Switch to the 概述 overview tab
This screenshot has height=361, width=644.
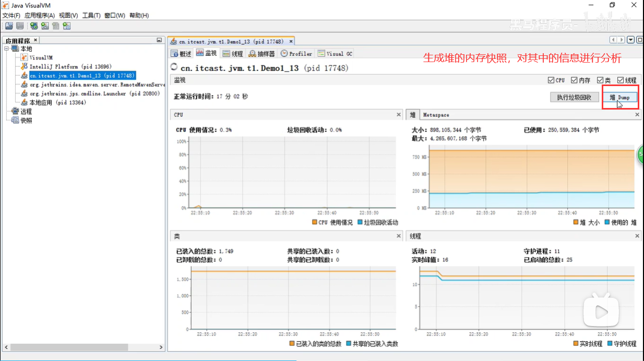181,54
